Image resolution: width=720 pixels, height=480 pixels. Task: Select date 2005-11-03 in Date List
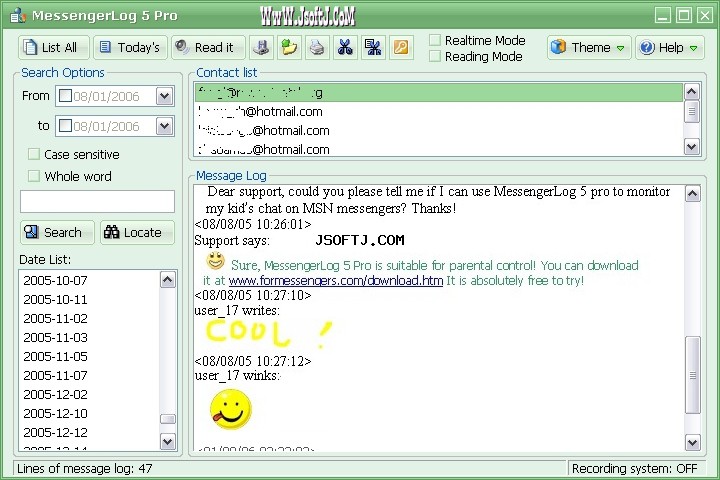(x=90, y=337)
